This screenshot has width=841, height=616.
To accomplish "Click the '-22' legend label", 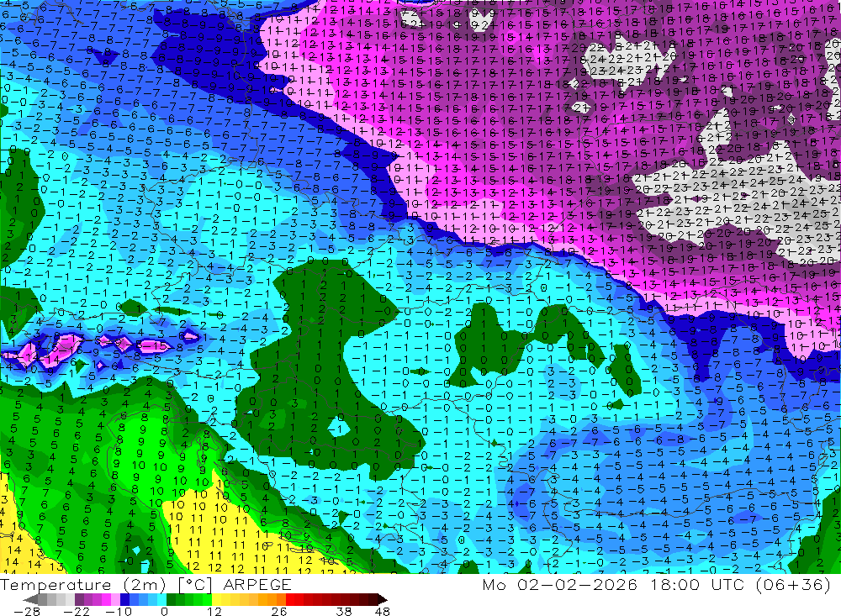I will (77, 611).
